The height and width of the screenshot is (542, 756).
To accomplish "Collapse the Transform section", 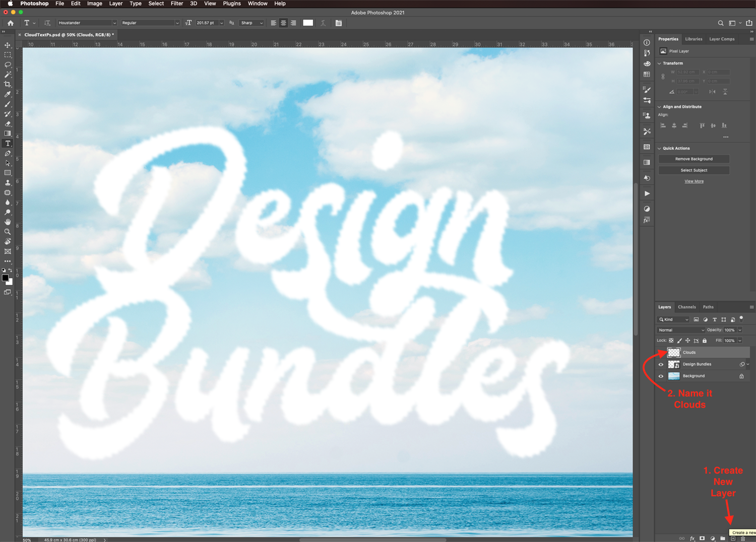I will click(x=659, y=63).
